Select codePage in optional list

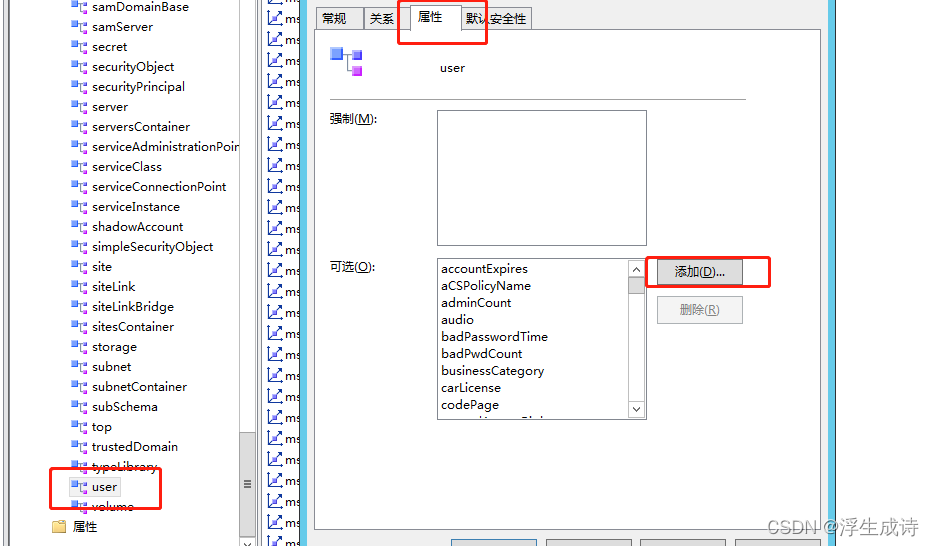tap(470, 405)
